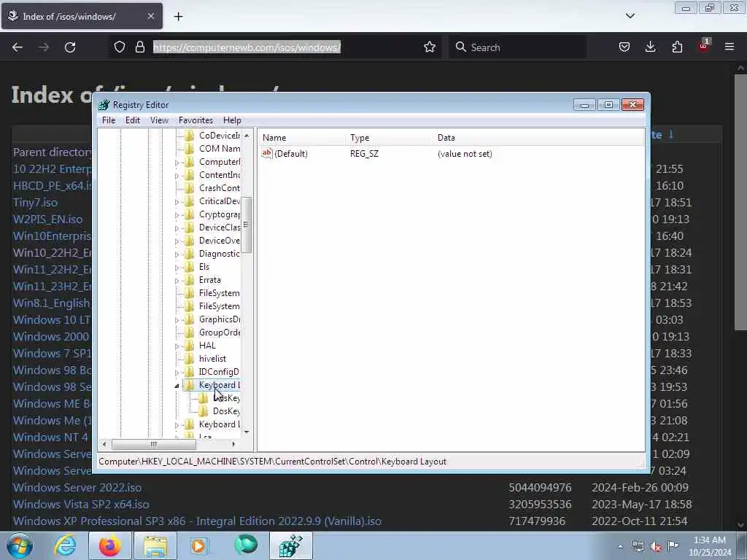Viewport: 747px width, 560px height.
Task: Click the uBlock Origin toolbar icon
Action: tap(704, 46)
